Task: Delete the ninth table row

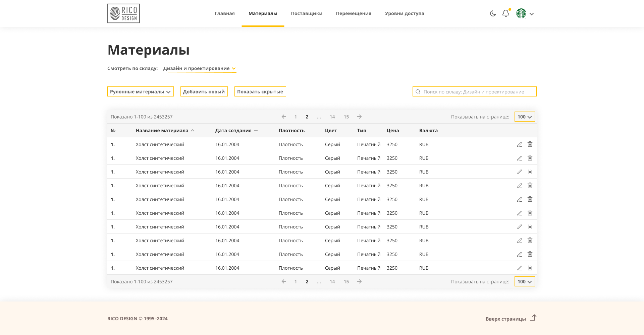Action: click(x=530, y=254)
